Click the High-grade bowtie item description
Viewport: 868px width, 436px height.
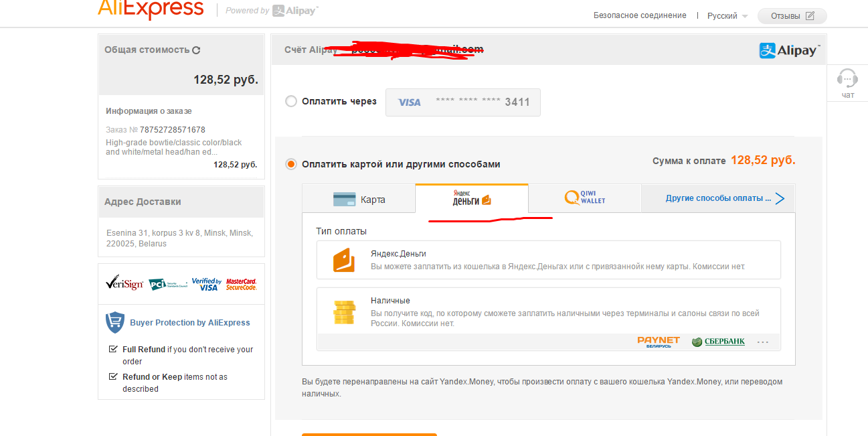coord(174,147)
